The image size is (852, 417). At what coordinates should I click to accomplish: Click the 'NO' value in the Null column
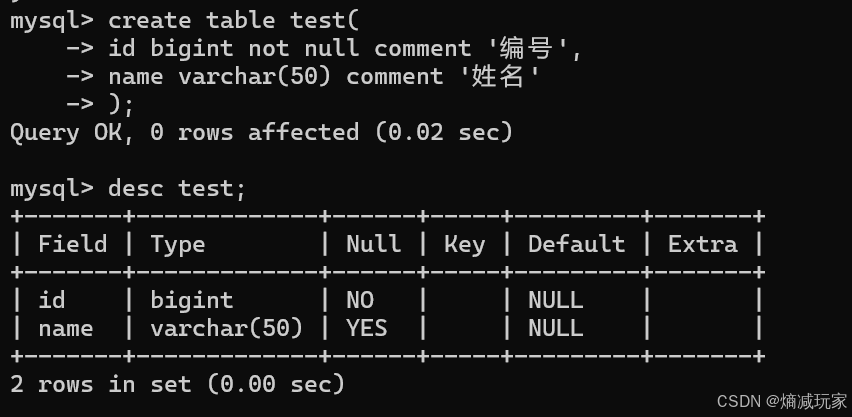(360, 301)
